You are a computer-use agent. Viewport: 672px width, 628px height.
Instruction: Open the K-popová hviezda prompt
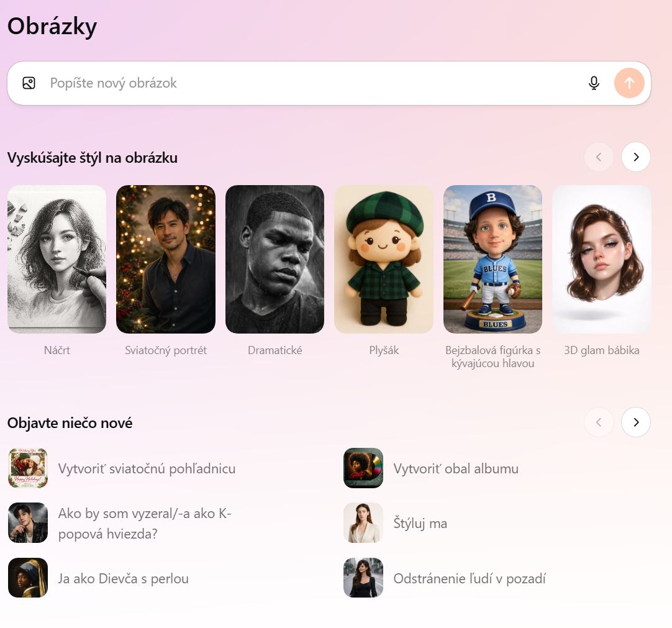pyautogui.click(x=145, y=524)
